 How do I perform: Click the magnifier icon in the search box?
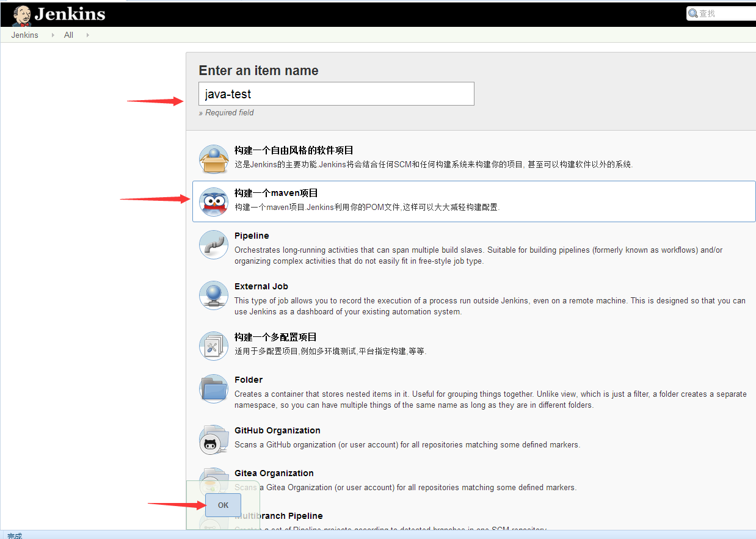tap(693, 13)
